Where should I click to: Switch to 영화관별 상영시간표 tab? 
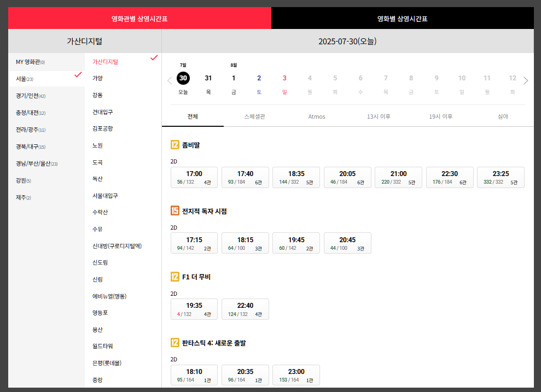(x=139, y=18)
